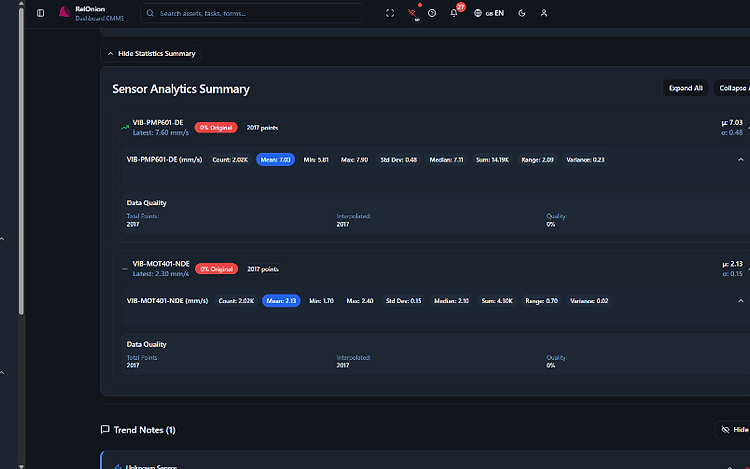Click the μ: 2.13 summary value

point(732,264)
